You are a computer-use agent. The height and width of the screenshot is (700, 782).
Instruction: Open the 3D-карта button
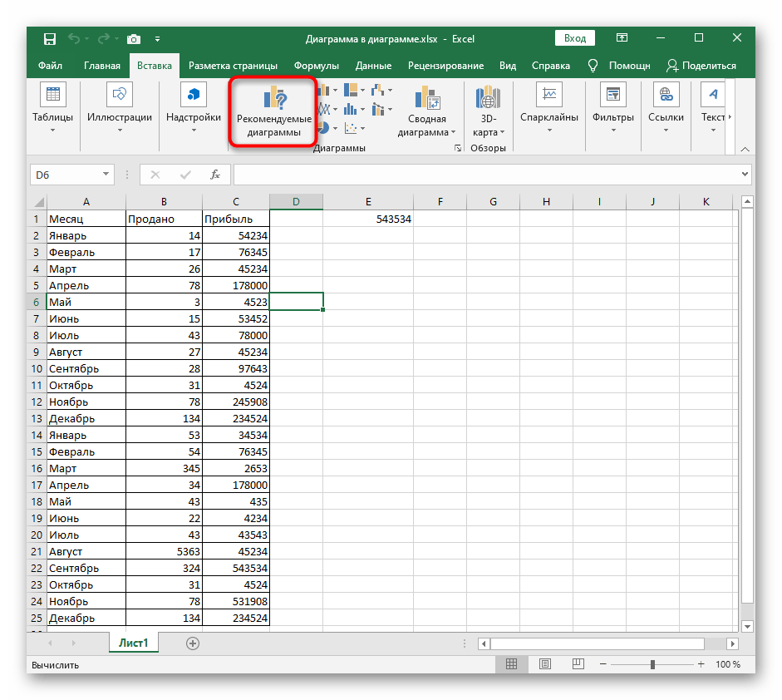coord(489,111)
